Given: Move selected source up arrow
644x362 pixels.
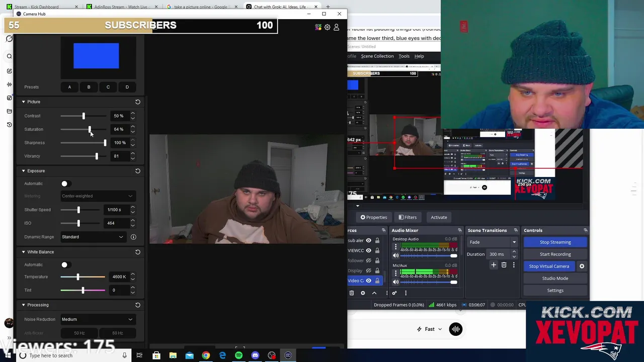Looking at the screenshot, I should [x=374, y=293].
